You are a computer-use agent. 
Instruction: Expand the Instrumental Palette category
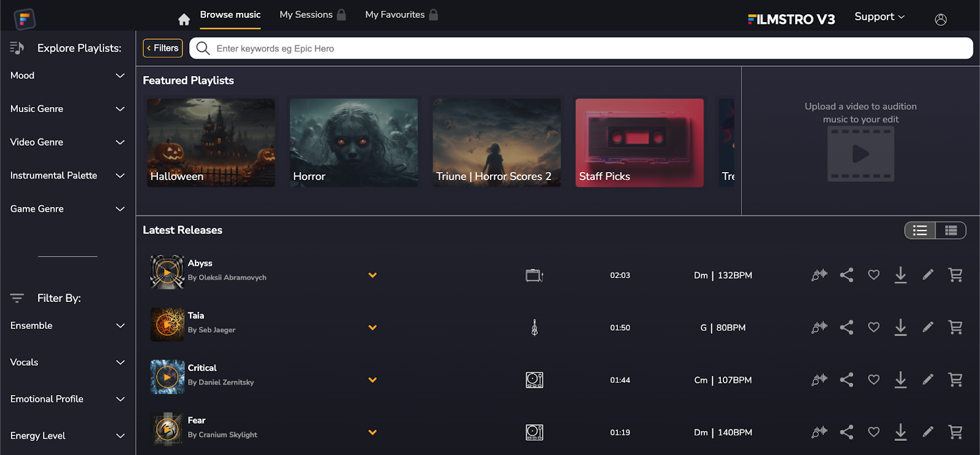[x=67, y=176]
